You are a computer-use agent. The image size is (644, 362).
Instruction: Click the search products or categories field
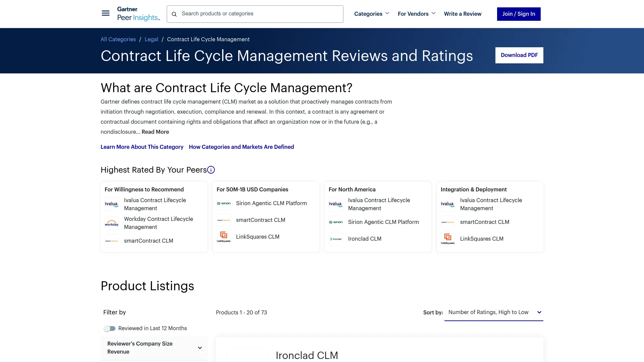255,14
